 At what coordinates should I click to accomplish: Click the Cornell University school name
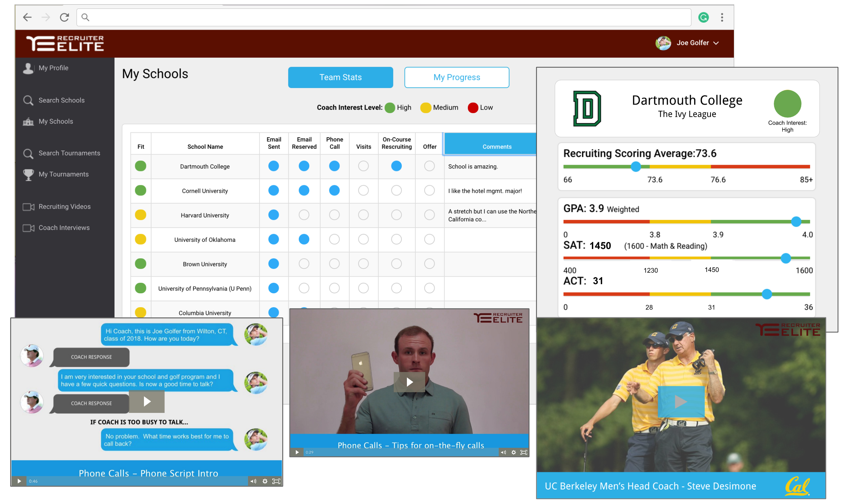point(205,191)
